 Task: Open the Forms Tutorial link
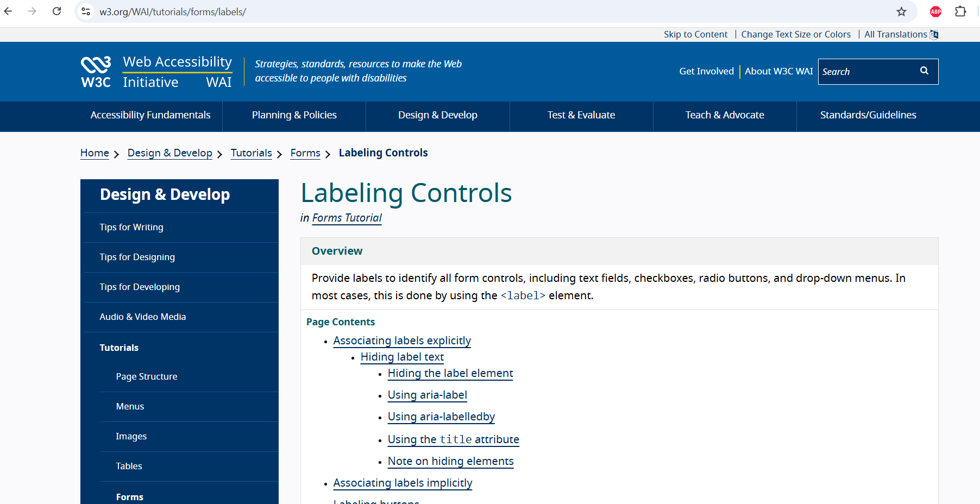pyautogui.click(x=347, y=218)
